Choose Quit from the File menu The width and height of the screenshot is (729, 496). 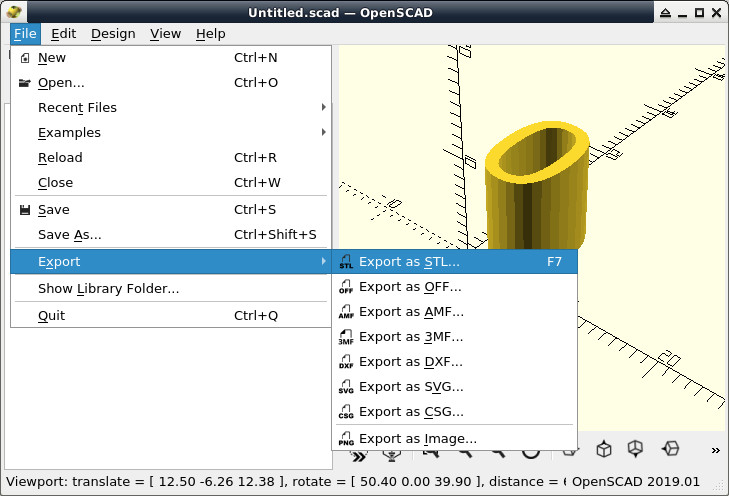coord(171,316)
